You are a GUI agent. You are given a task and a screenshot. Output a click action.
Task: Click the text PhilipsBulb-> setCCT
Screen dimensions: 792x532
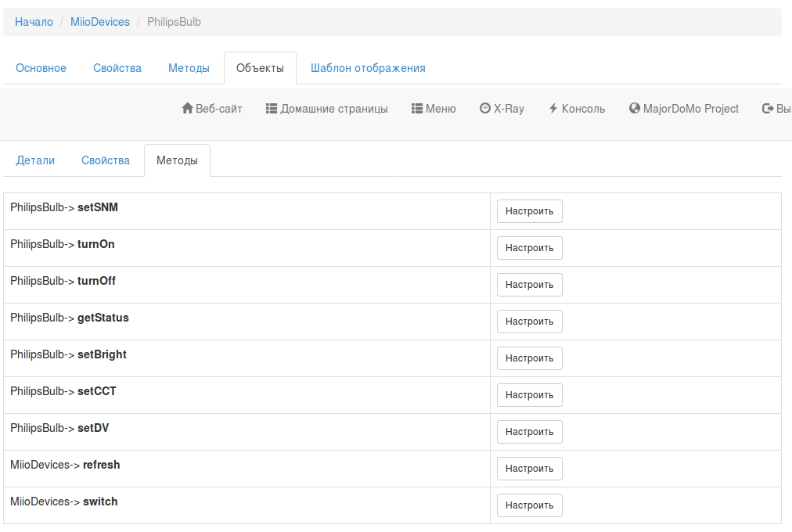pos(63,391)
